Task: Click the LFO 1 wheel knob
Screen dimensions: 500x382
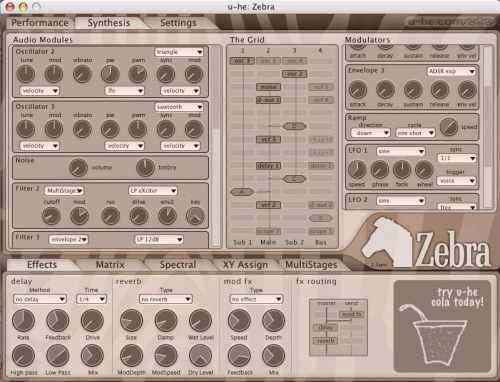Action: (424, 169)
